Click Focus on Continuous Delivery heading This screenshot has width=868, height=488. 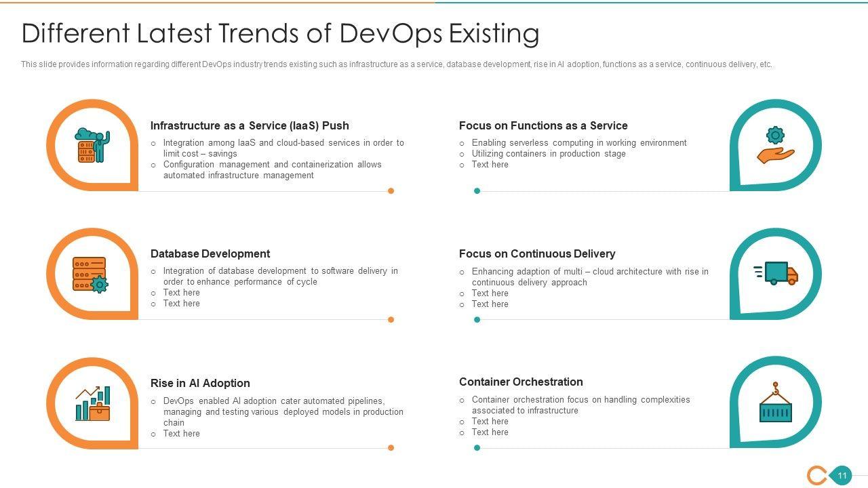coord(537,253)
